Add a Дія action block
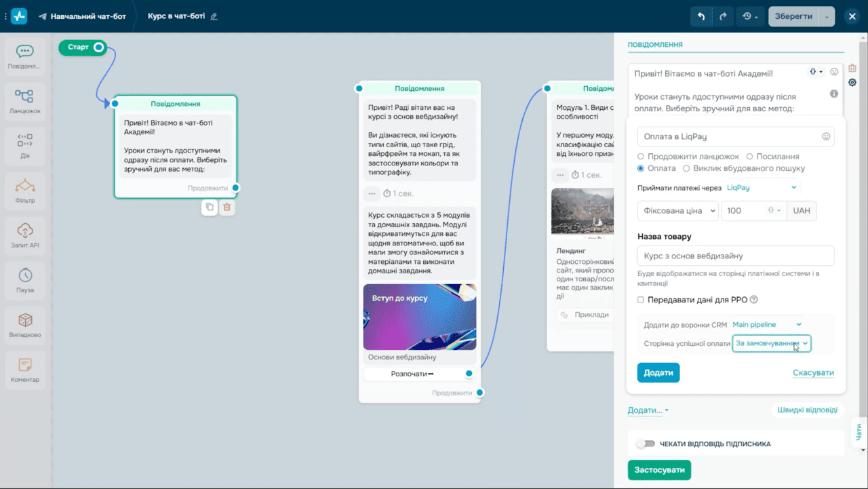868x489 pixels. (25, 146)
